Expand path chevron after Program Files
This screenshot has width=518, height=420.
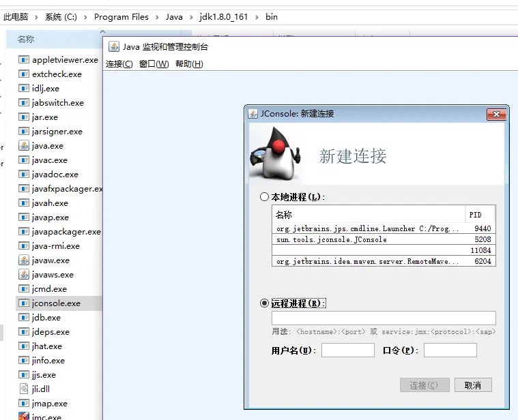pos(157,17)
